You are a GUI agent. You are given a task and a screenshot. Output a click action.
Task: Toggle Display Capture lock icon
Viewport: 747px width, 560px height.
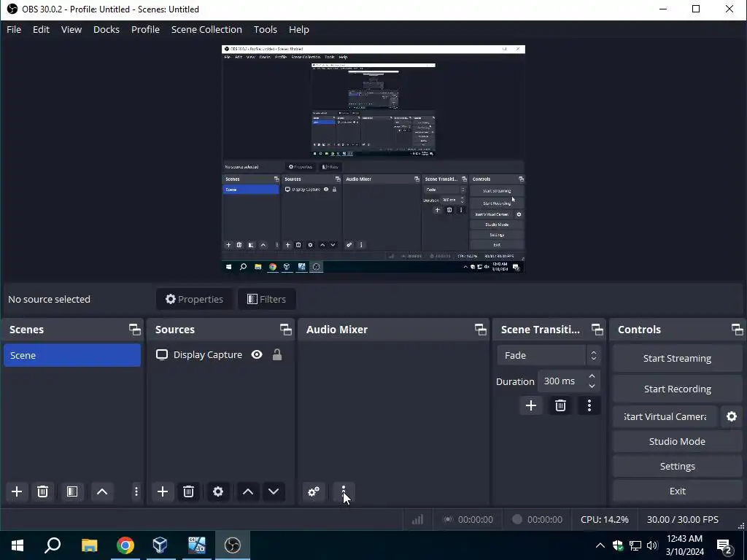[276, 355]
